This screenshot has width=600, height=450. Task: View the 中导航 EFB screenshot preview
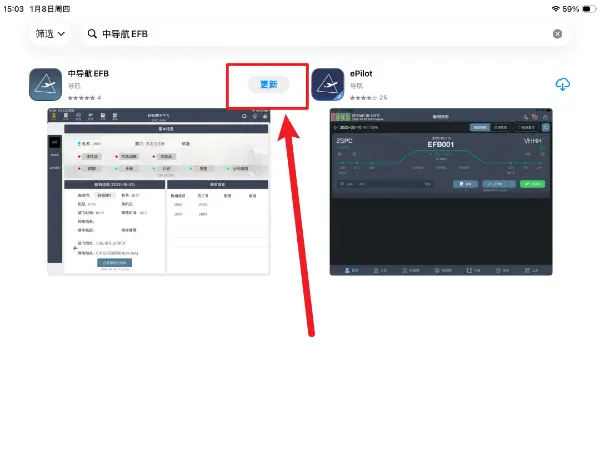pyautogui.click(x=159, y=192)
